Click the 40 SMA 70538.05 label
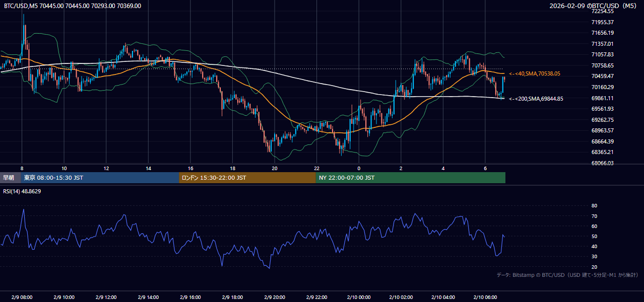Screen dimensions: 644x302 point(535,73)
